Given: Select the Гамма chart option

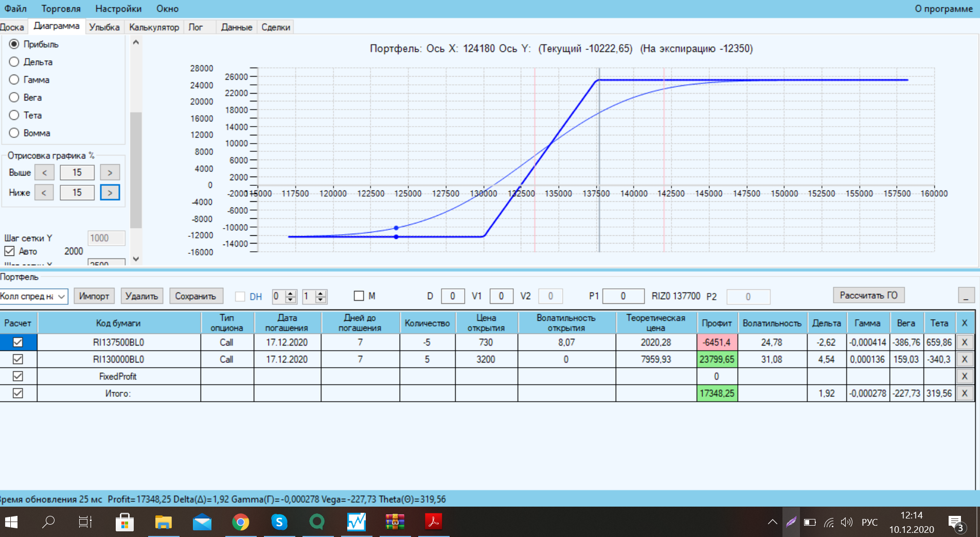Looking at the screenshot, I should coord(14,80).
